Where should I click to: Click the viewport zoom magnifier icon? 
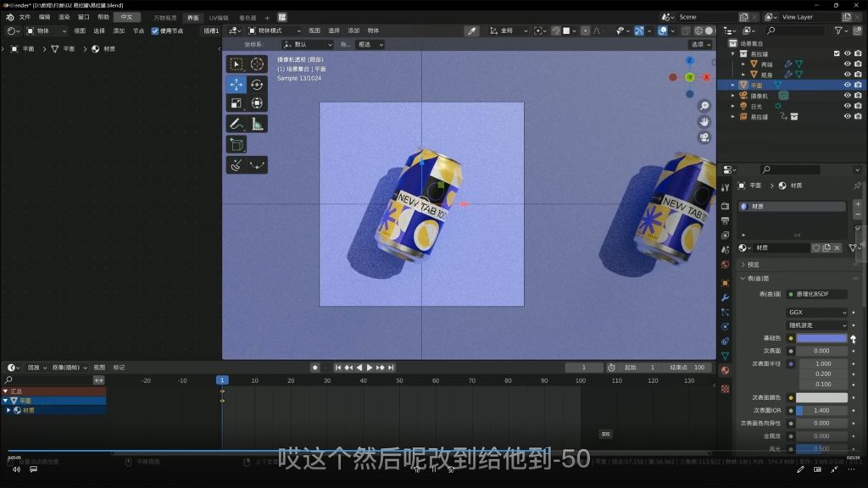(x=704, y=106)
